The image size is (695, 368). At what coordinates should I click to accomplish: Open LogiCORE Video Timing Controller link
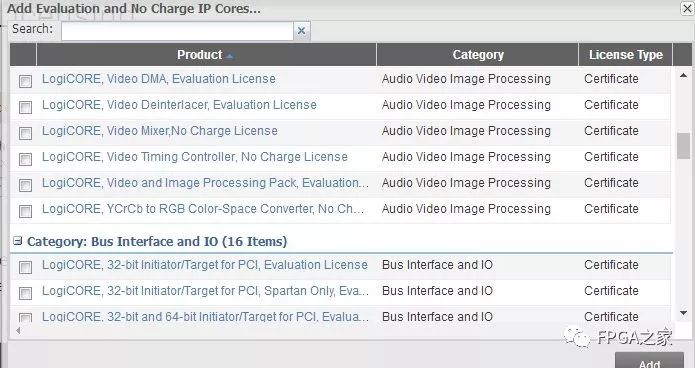pos(195,157)
